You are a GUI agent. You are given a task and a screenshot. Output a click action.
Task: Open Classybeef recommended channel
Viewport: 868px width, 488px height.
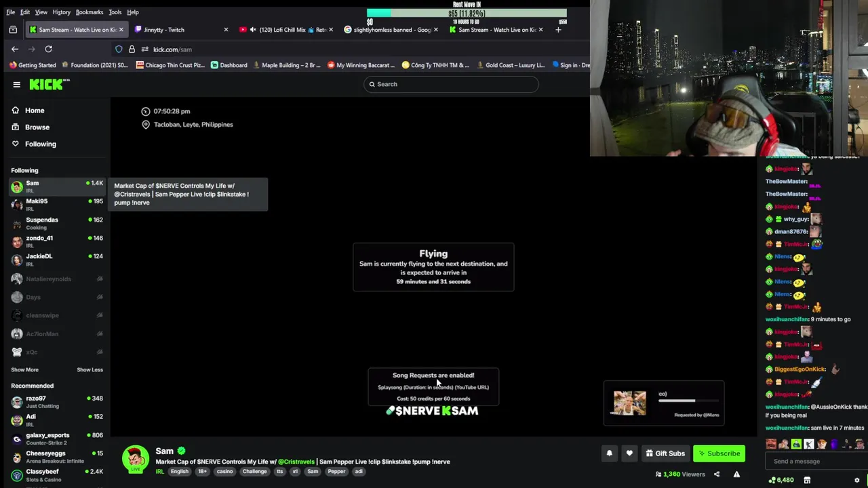tap(57, 475)
